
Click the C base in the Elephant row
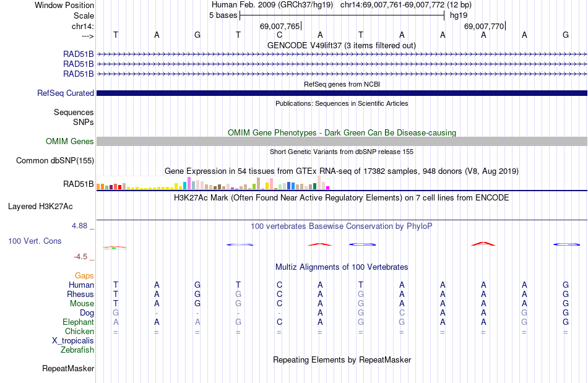pyautogui.click(x=279, y=322)
